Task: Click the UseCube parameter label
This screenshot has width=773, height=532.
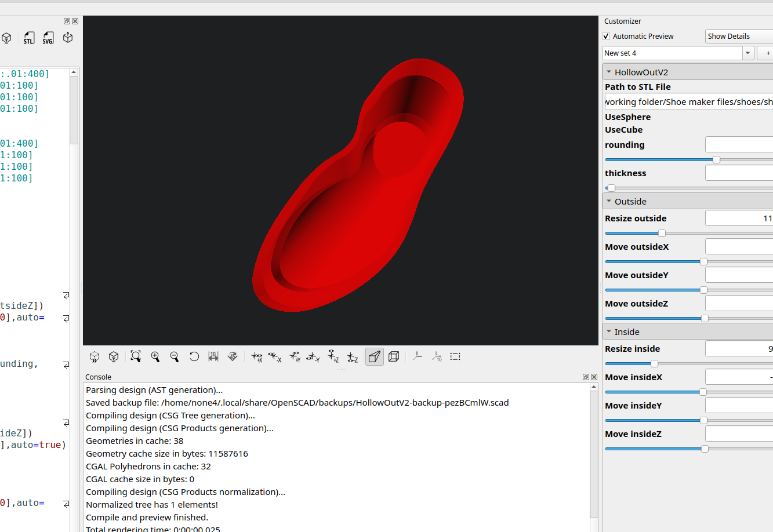Action: coord(623,129)
